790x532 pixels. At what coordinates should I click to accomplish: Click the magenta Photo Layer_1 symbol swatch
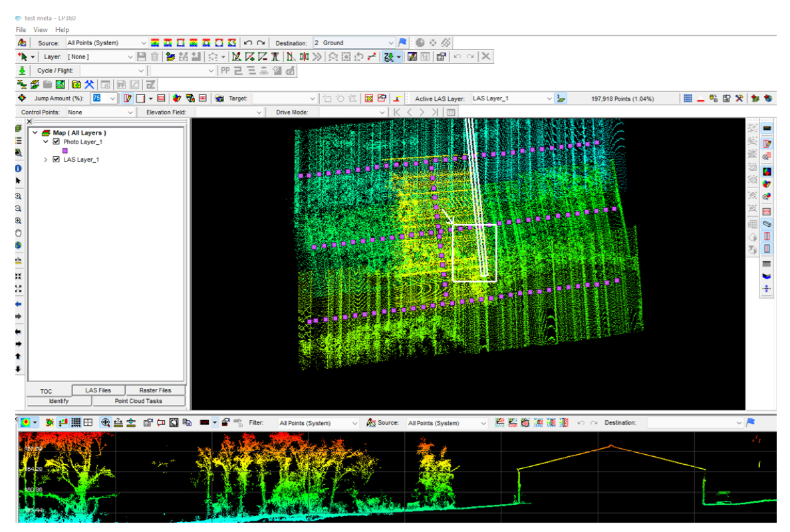65,151
